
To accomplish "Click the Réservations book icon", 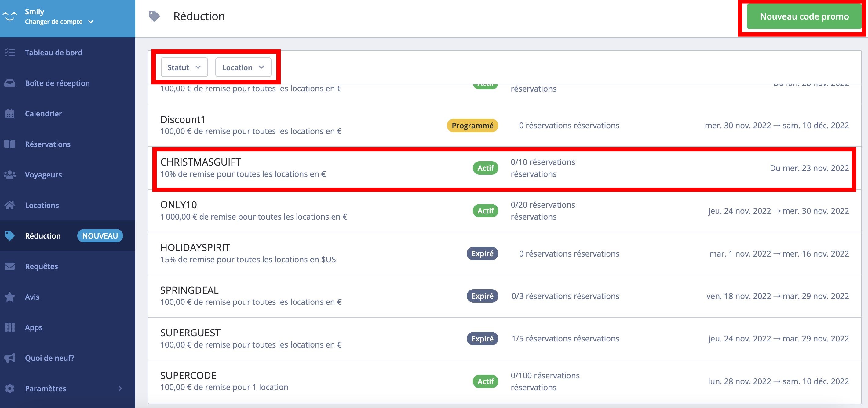I will click(10, 144).
